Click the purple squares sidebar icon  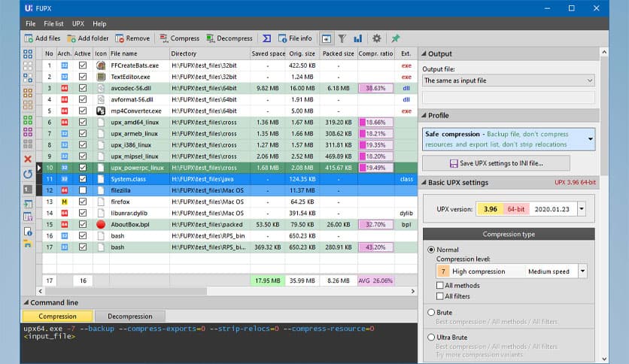[28, 132]
